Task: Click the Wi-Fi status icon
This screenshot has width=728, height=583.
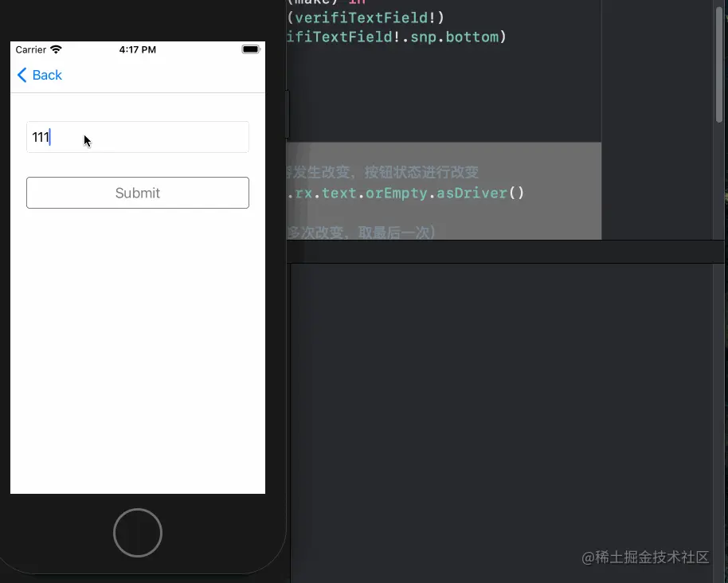Action: tap(57, 49)
